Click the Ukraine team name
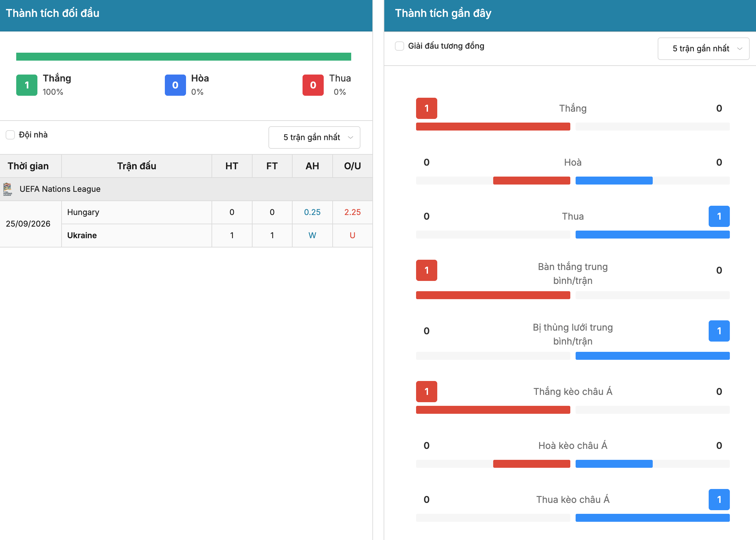 click(82, 236)
